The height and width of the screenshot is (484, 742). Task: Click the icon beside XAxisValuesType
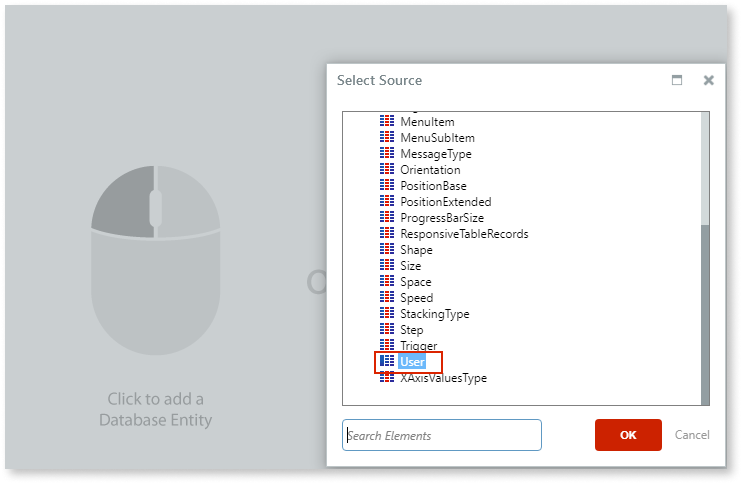click(387, 378)
